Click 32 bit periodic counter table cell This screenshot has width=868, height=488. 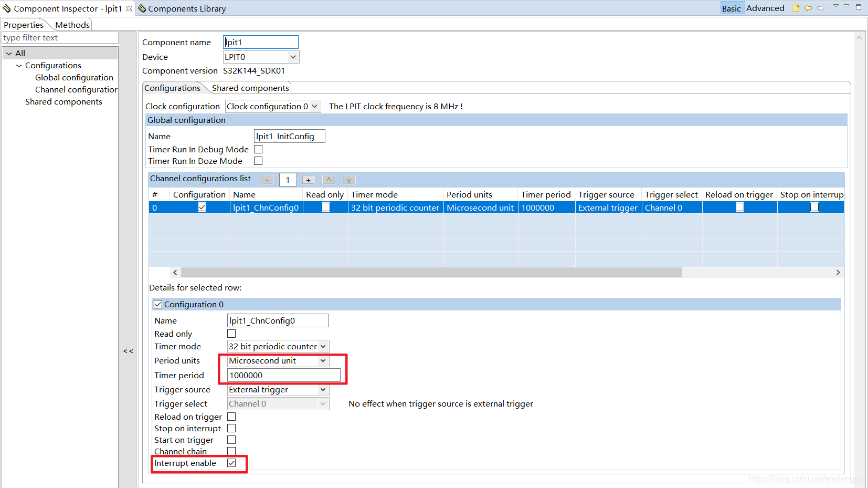[396, 207]
